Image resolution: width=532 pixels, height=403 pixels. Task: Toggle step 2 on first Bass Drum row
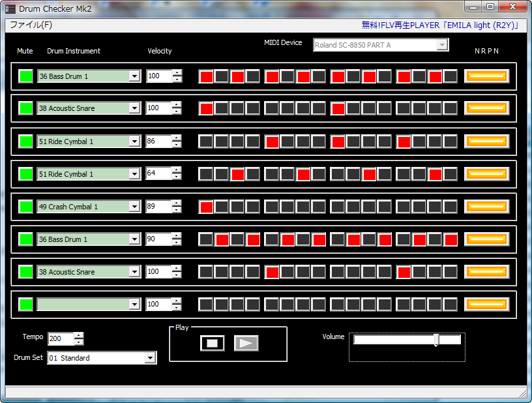(222, 77)
